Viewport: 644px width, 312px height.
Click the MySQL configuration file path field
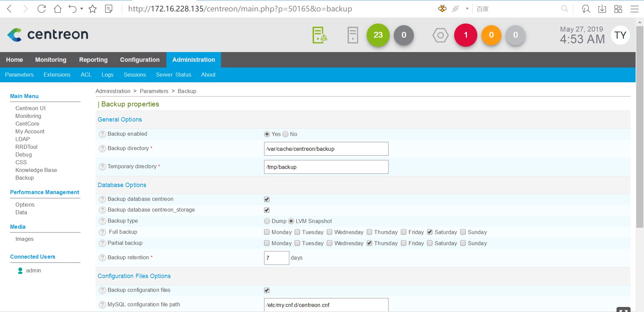tap(326, 305)
